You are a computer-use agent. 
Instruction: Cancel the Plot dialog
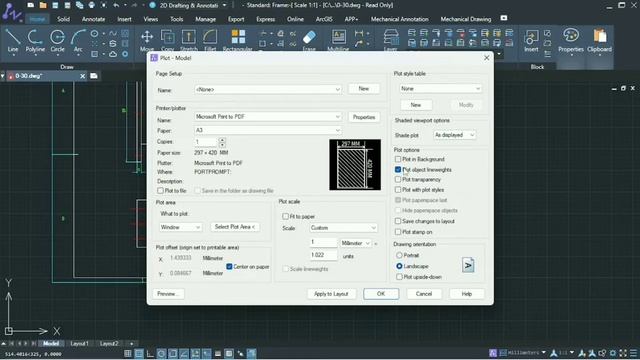pyautogui.click(x=424, y=294)
